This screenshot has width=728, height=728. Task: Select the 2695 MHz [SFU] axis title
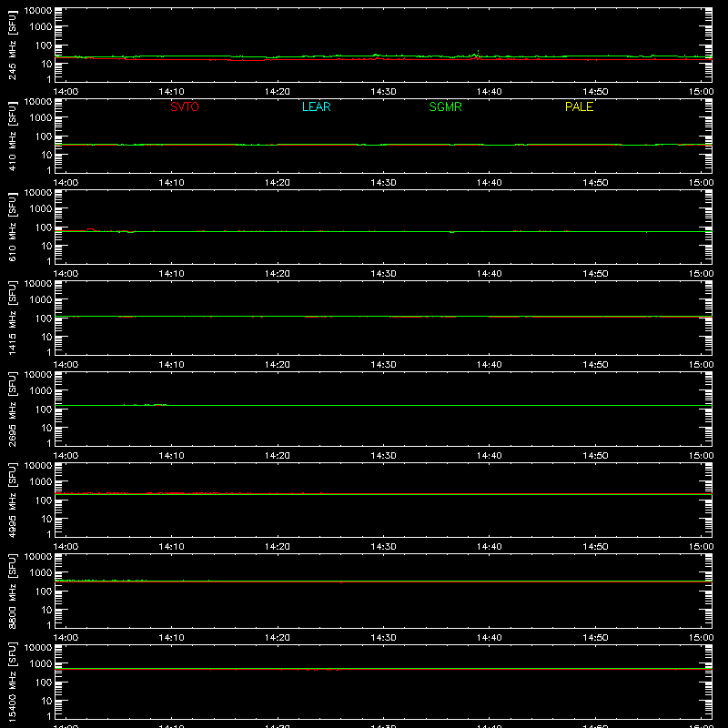tap(12, 409)
